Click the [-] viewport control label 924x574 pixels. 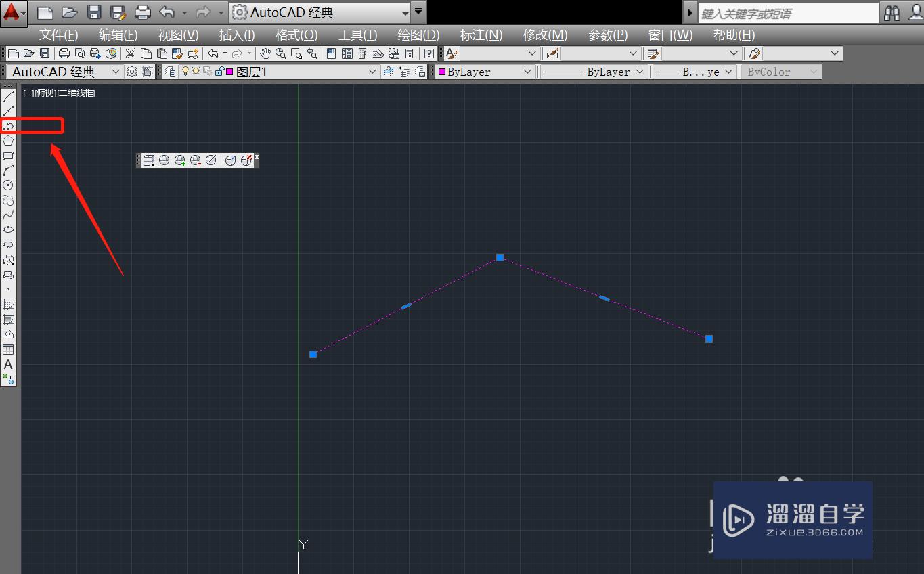[28, 93]
